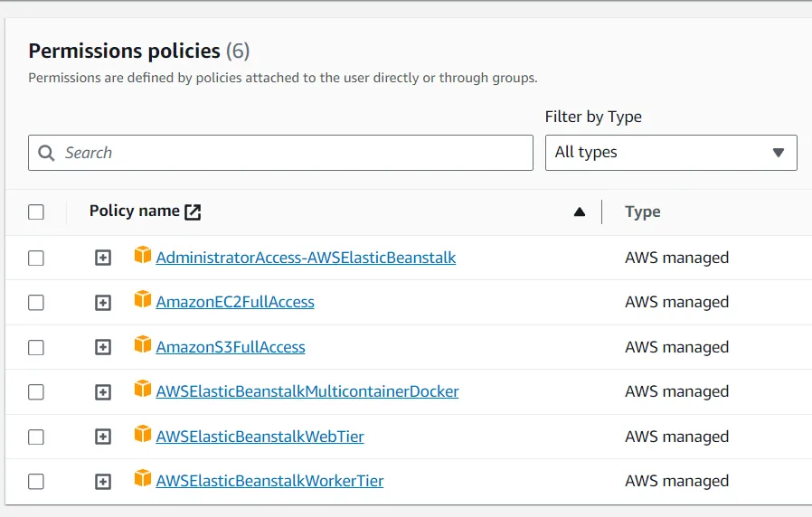Expand the AWSElasticBeanstalkWebTier policy row
Viewport: 812px width, 517px height.
pyautogui.click(x=103, y=437)
